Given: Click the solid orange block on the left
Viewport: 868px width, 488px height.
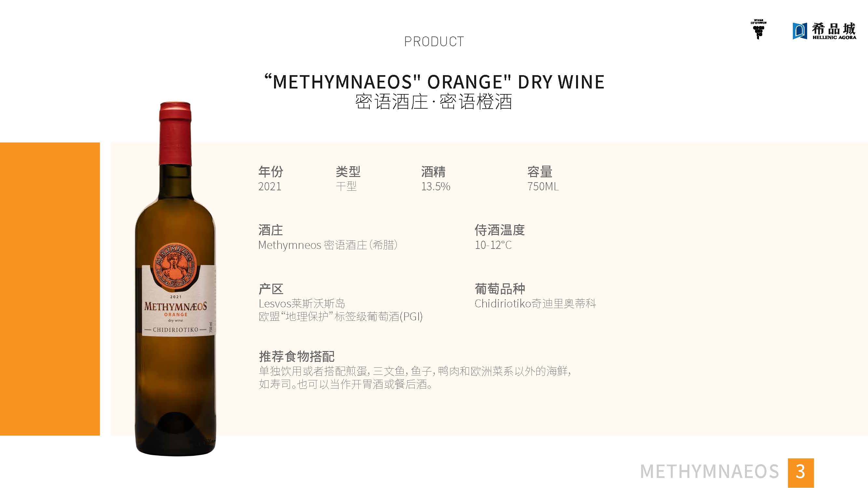Looking at the screenshot, I should coord(50,289).
